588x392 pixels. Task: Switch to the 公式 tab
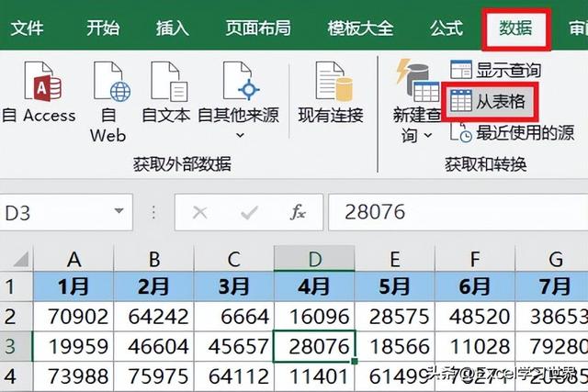pyautogui.click(x=447, y=28)
